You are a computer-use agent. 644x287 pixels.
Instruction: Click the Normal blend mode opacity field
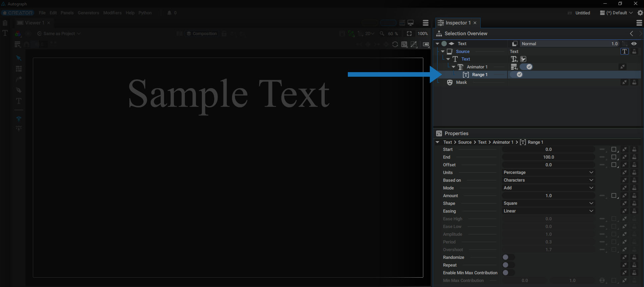pyautogui.click(x=569, y=44)
